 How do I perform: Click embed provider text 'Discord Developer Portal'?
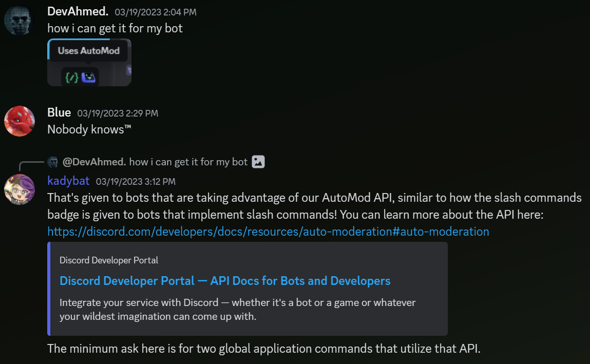tap(109, 260)
